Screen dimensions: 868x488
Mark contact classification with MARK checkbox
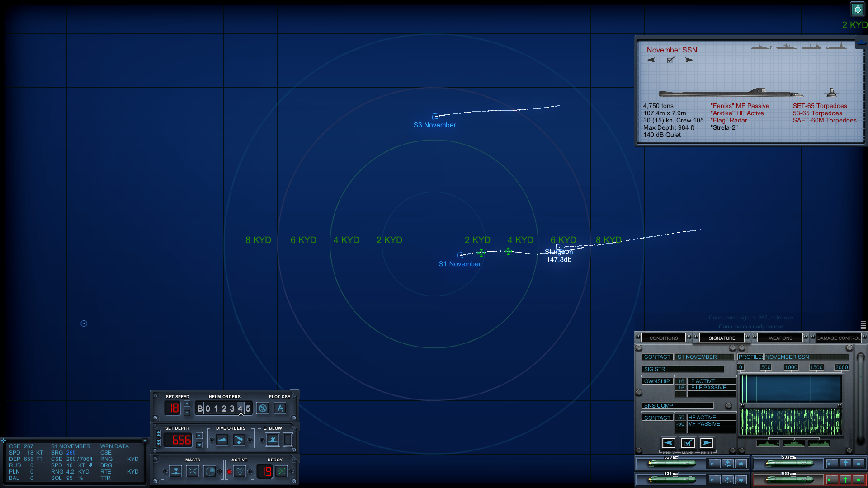tap(688, 443)
